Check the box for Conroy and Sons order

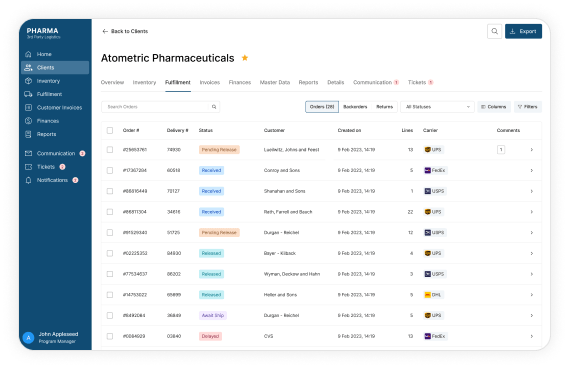[110, 170]
